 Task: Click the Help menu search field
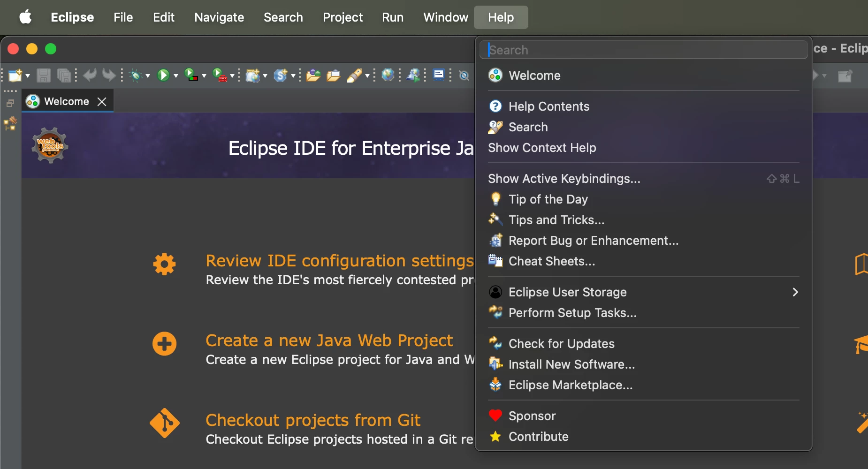tap(644, 50)
